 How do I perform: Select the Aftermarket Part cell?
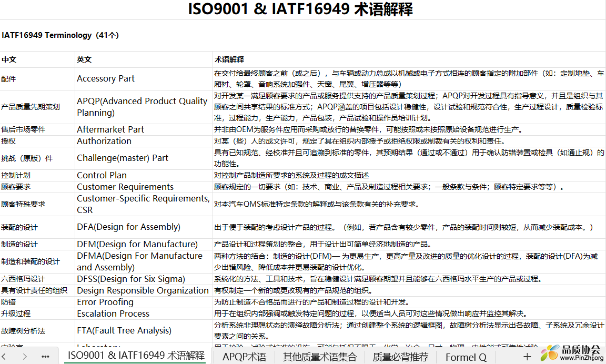pos(144,129)
